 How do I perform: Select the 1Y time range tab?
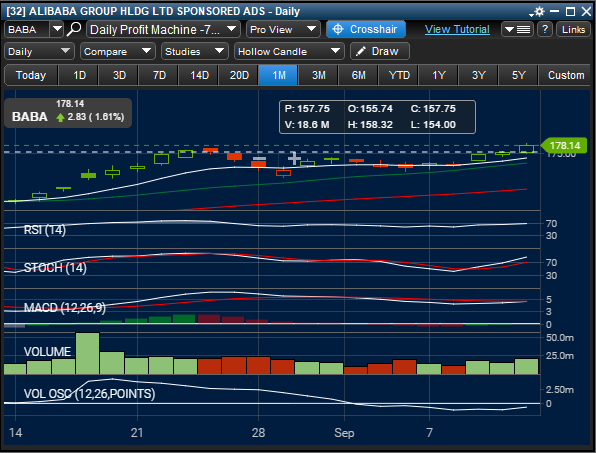439,75
